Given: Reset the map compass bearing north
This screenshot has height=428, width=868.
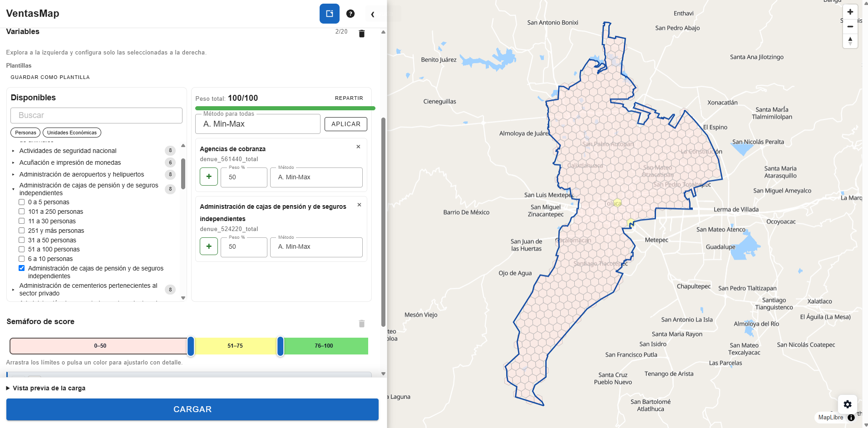Looking at the screenshot, I should [850, 41].
